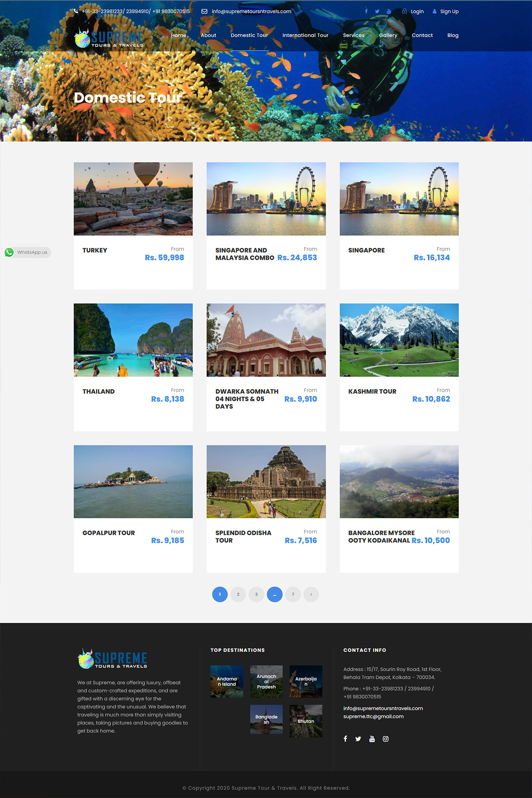
Task: Click WhatsApp us button
Action: [x=27, y=252]
